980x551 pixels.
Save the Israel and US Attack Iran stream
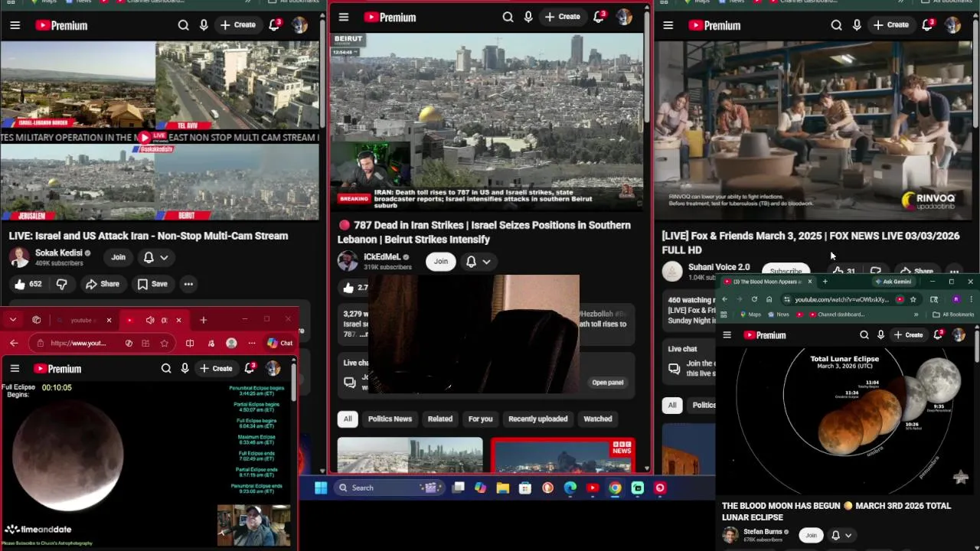tap(152, 284)
